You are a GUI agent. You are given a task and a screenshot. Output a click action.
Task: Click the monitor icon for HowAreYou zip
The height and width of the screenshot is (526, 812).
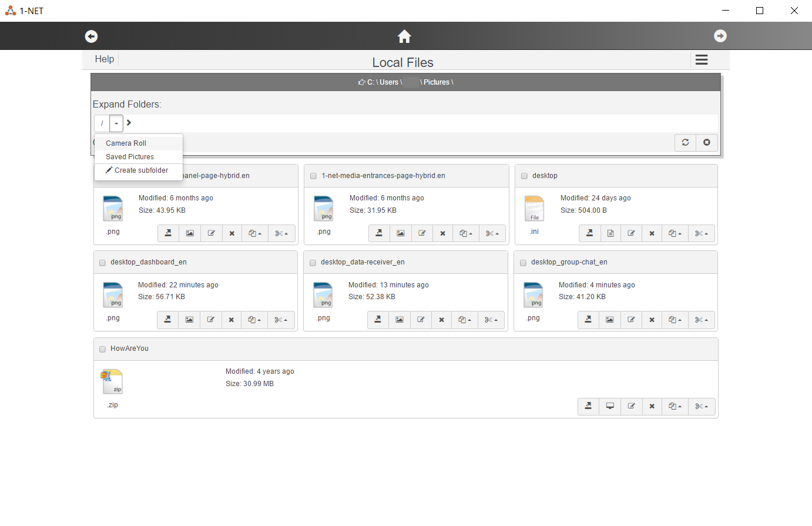[x=610, y=406]
